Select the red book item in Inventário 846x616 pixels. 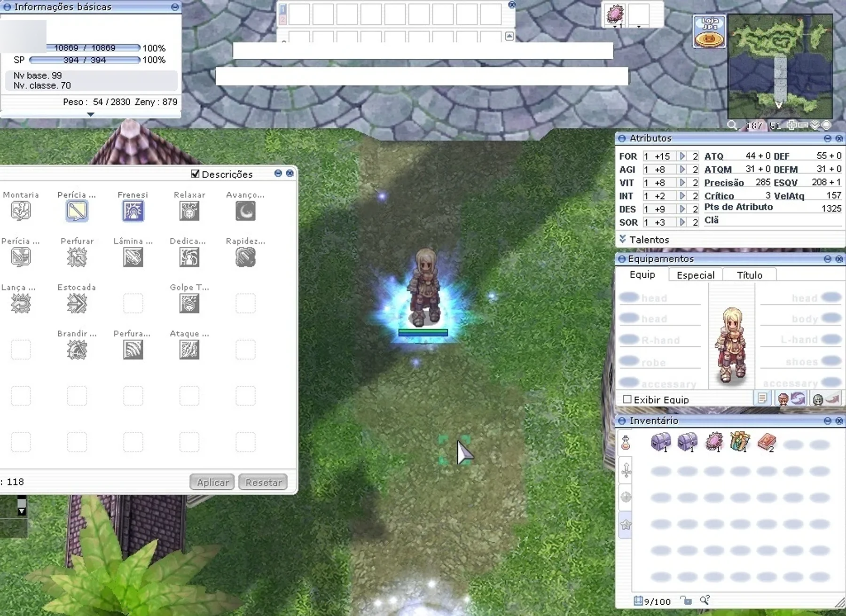coord(767,442)
